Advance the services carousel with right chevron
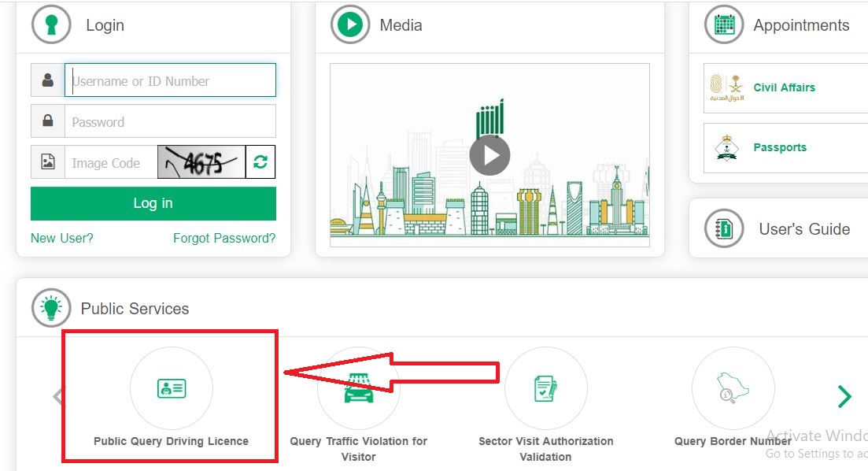The height and width of the screenshot is (471, 868). coord(845,396)
